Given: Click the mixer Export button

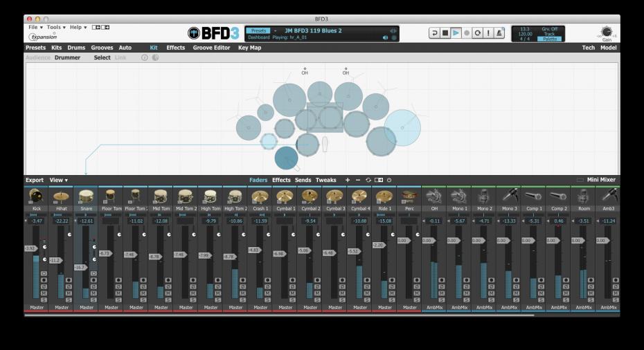Looking at the screenshot, I should (35, 180).
